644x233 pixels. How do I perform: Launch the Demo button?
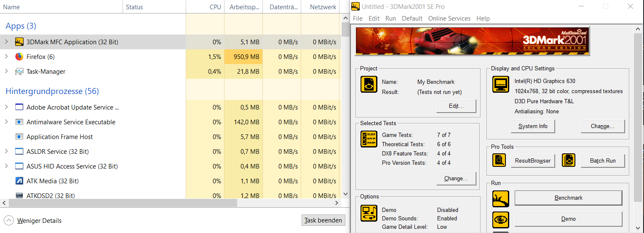pos(569,219)
